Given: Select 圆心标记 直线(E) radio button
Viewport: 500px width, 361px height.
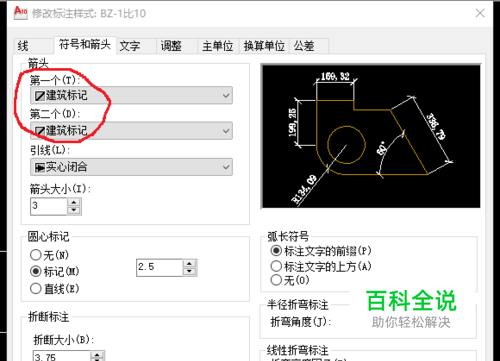Looking at the screenshot, I should tap(36, 288).
